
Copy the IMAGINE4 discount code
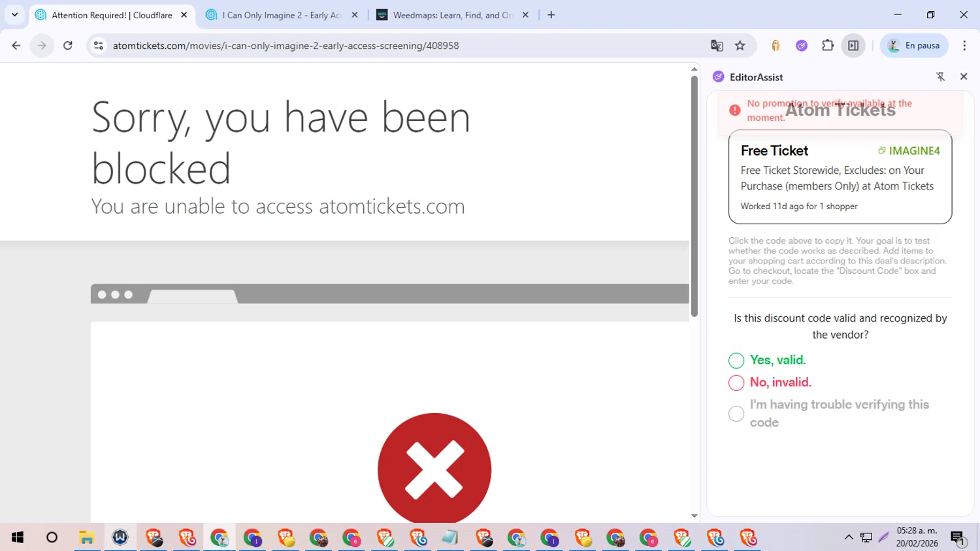(x=909, y=151)
